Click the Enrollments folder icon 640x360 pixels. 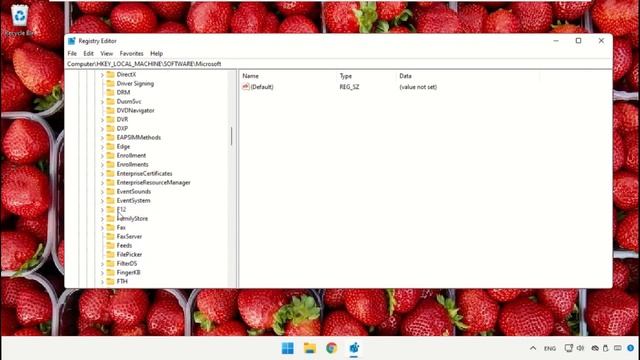coord(110,164)
